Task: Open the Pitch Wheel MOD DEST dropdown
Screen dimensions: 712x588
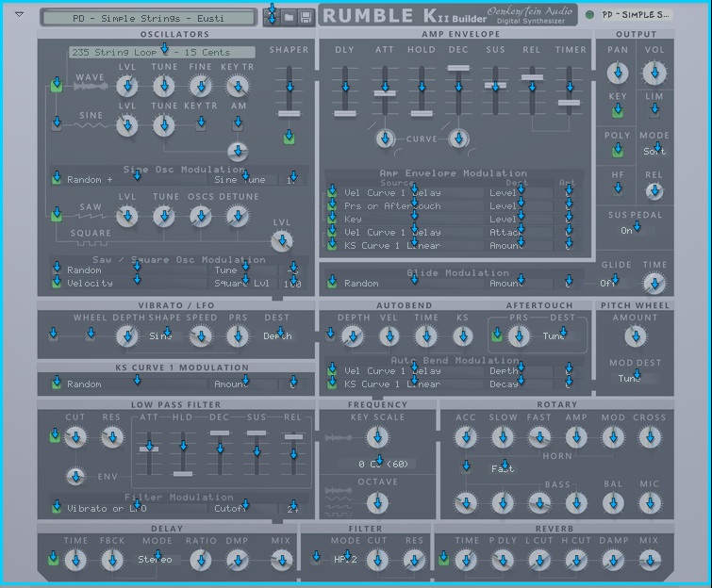Action: point(635,378)
